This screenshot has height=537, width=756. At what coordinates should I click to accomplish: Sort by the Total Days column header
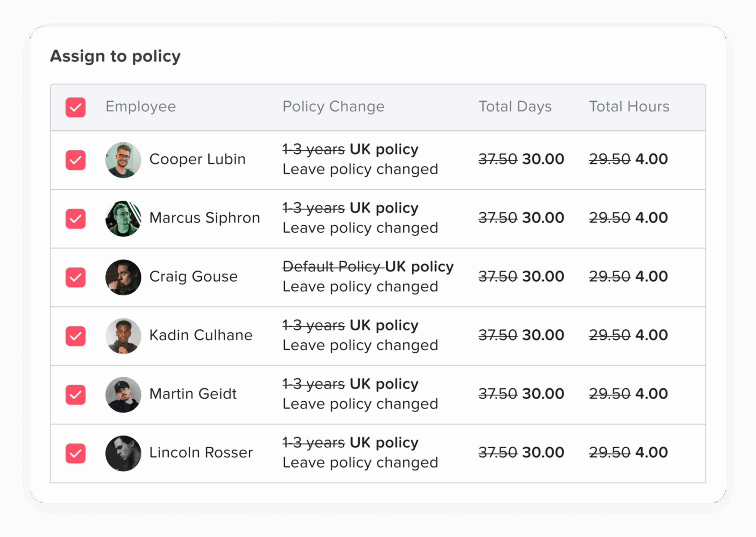515,106
